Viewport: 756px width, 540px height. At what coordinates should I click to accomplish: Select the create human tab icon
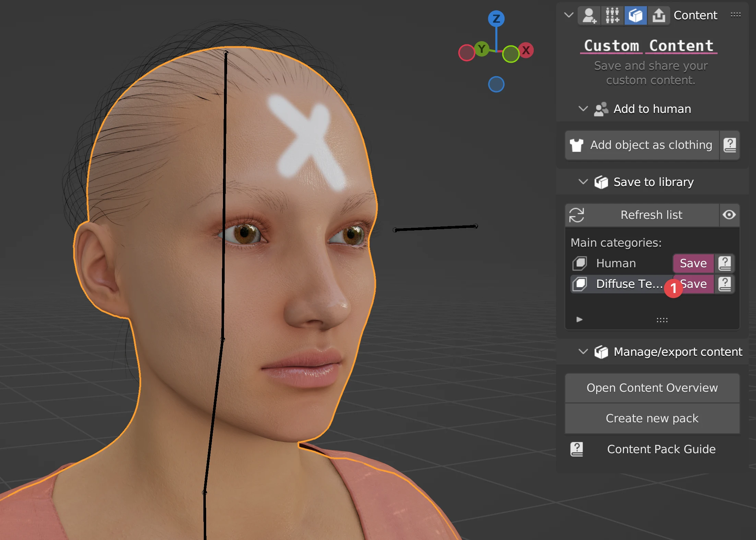589,15
